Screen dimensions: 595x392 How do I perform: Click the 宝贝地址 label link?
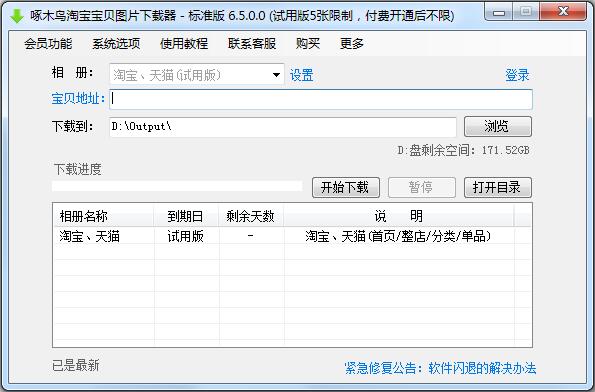point(78,99)
